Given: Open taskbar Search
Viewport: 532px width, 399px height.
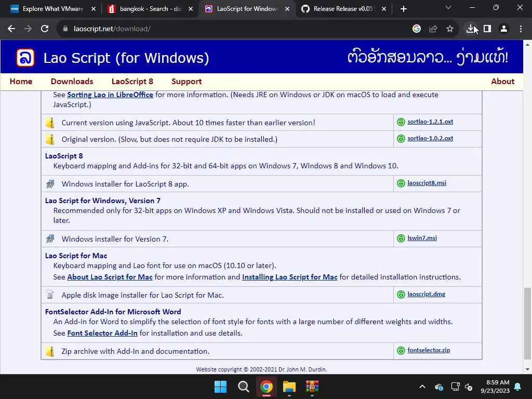Looking at the screenshot, I should [x=244, y=387].
